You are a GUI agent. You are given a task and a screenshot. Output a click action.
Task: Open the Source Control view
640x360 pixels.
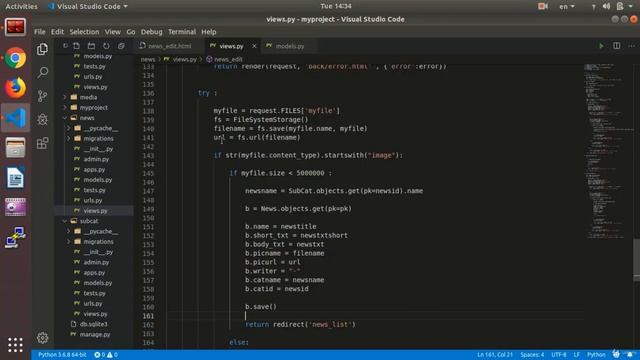click(42, 96)
